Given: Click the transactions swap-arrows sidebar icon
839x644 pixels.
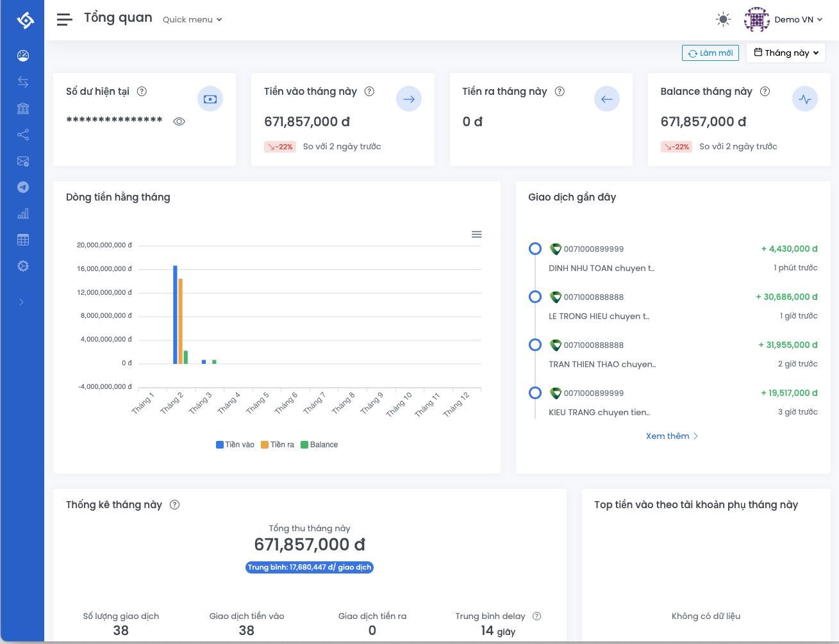Looking at the screenshot, I should [x=23, y=82].
